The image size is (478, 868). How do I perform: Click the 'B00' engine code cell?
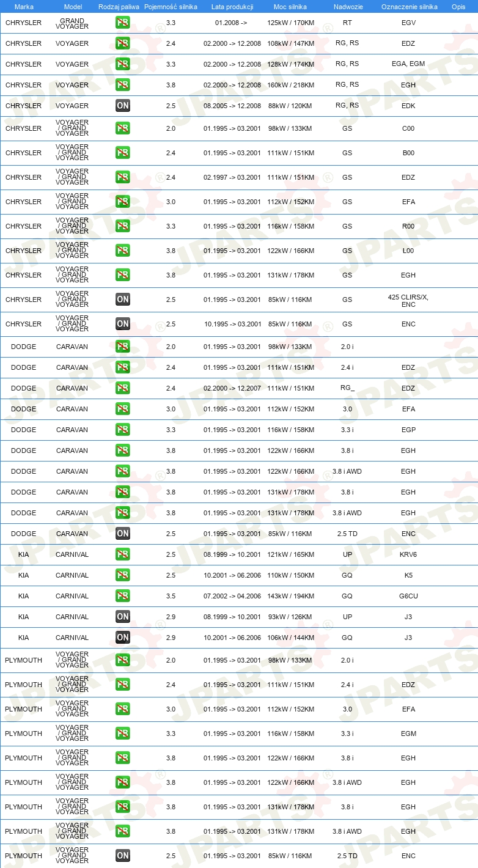(x=408, y=153)
